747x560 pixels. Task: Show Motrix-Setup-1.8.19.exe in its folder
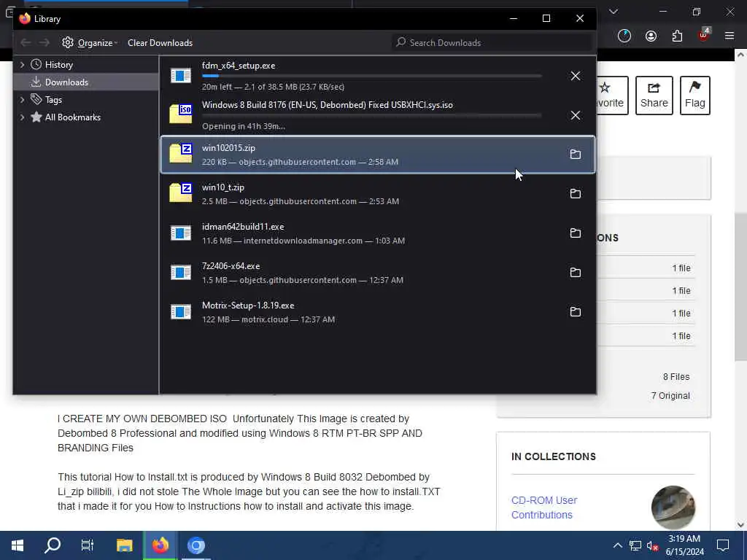[x=576, y=312]
